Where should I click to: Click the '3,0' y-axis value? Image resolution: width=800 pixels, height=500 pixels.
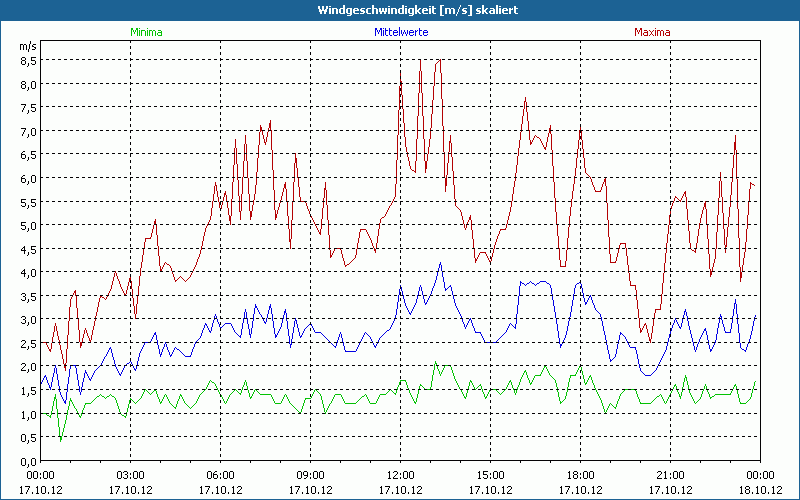[x=29, y=320]
